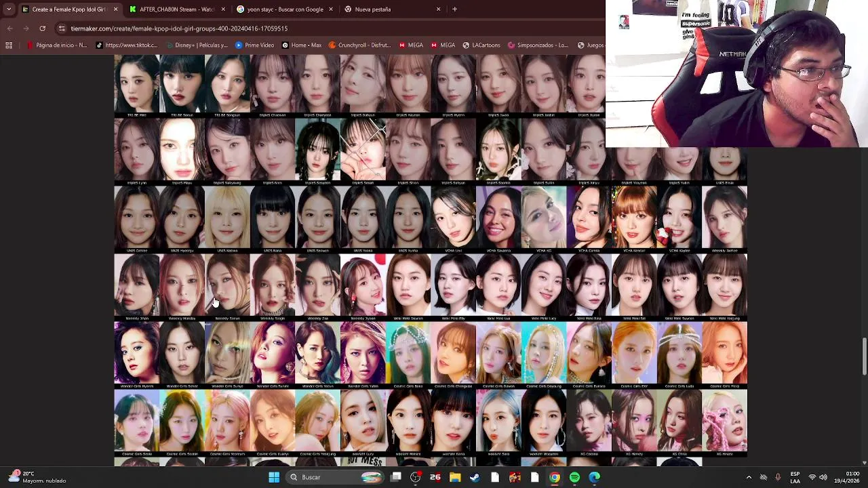Pick the Weki Meki Lucy image
The height and width of the screenshot is (488, 868).
point(544,287)
